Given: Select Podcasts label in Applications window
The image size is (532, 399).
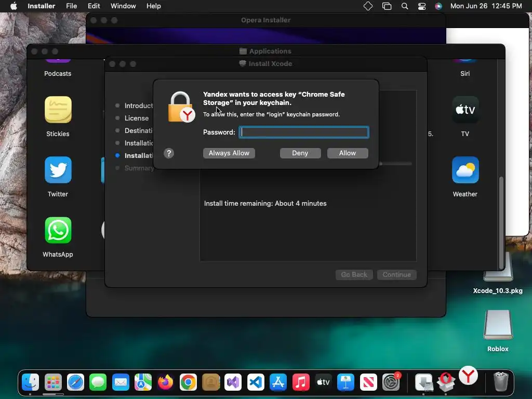Looking at the screenshot, I should point(58,74).
